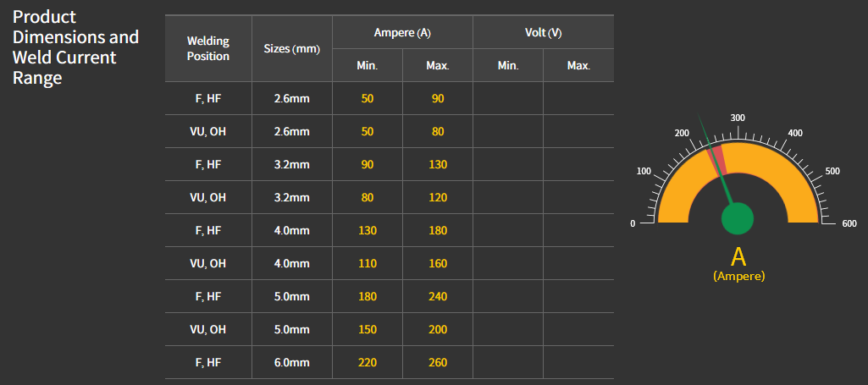Click the red zone on the gauge arc
The width and height of the screenshot is (868, 385).
click(717, 157)
